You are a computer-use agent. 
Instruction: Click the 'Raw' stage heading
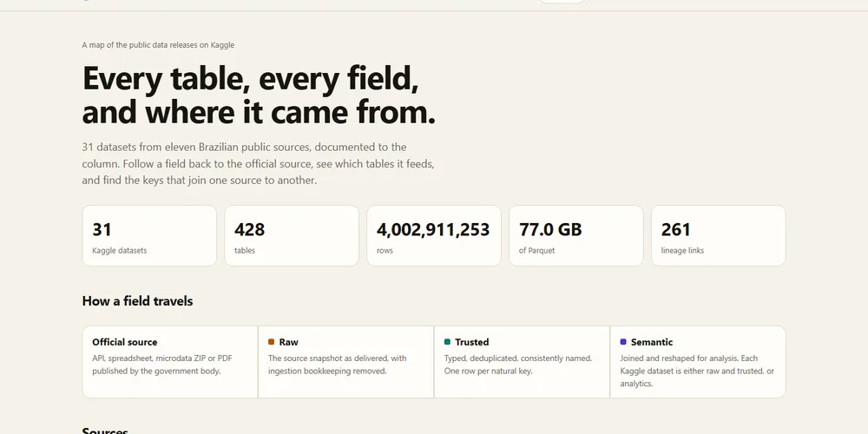tap(288, 342)
